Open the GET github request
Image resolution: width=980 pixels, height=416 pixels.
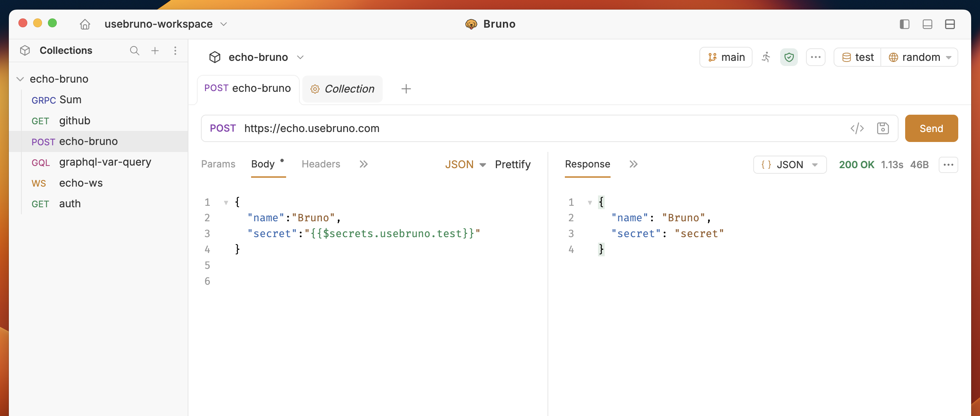pyautogui.click(x=99, y=121)
